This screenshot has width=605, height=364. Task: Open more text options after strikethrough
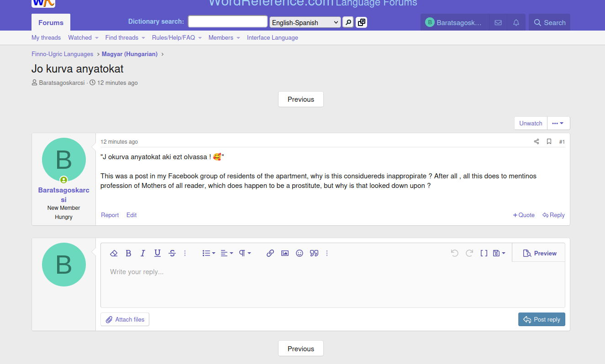[185, 253]
